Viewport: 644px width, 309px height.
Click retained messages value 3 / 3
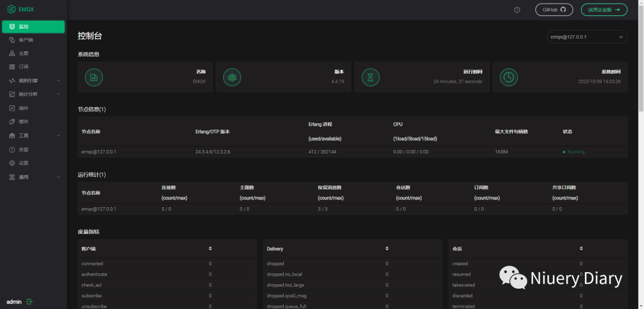[x=323, y=209]
